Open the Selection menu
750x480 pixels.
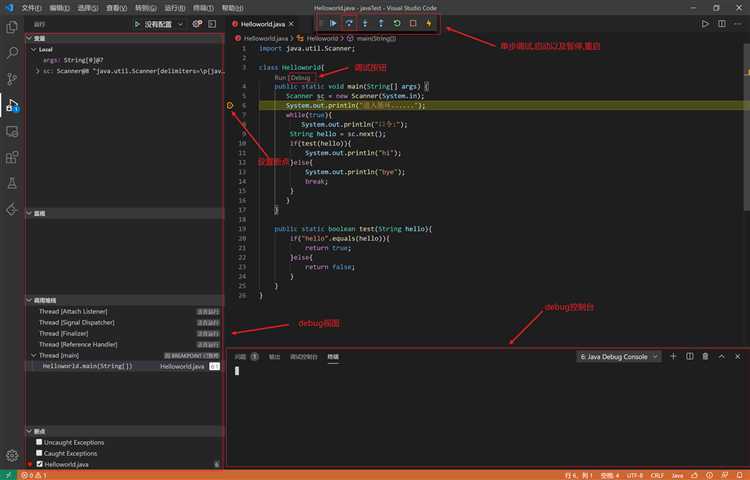(88, 8)
